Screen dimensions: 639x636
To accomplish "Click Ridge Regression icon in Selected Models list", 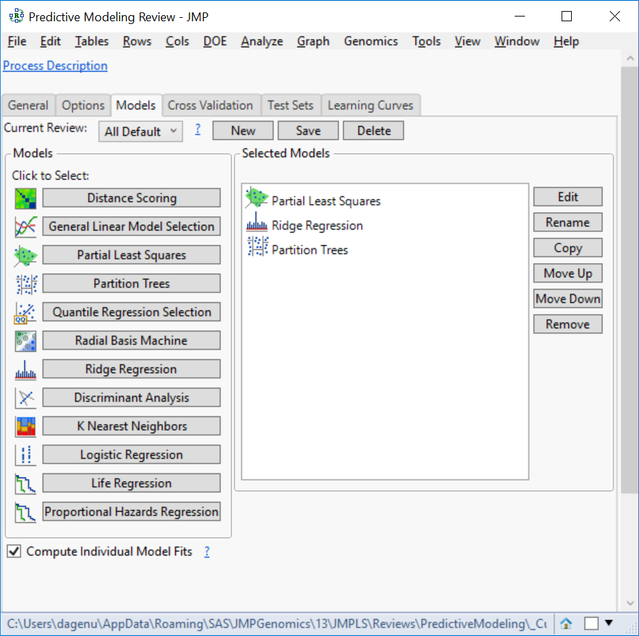I will pyautogui.click(x=257, y=222).
